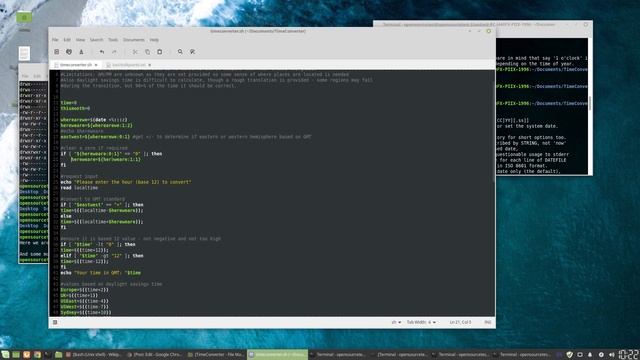640x360 pixels.
Task: Click the highlighted timeconverter.sh taskbar button
Action: coord(277,355)
